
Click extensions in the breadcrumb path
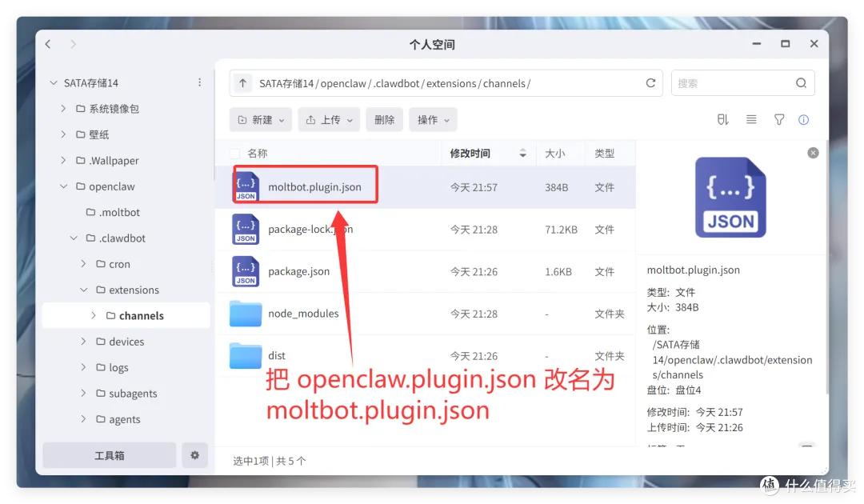(451, 83)
